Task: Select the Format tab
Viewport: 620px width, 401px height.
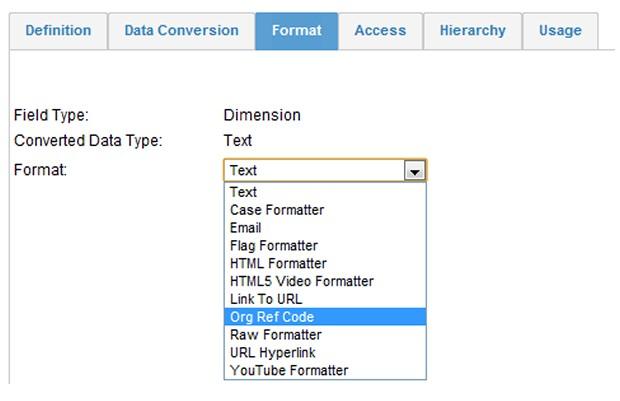Action: [x=297, y=31]
